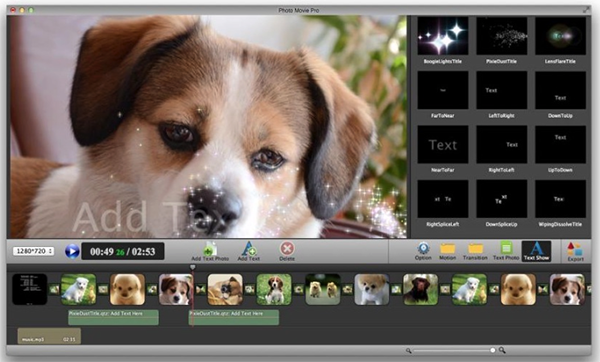Viewport: 600px width, 362px height.
Task: Open the 1280*720 resolution dropdown
Action: click(x=33, y=251)
